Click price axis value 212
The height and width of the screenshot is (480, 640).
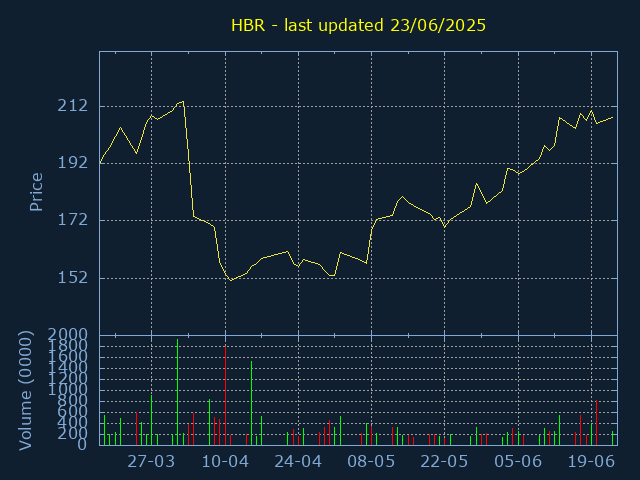click(73, 106)
